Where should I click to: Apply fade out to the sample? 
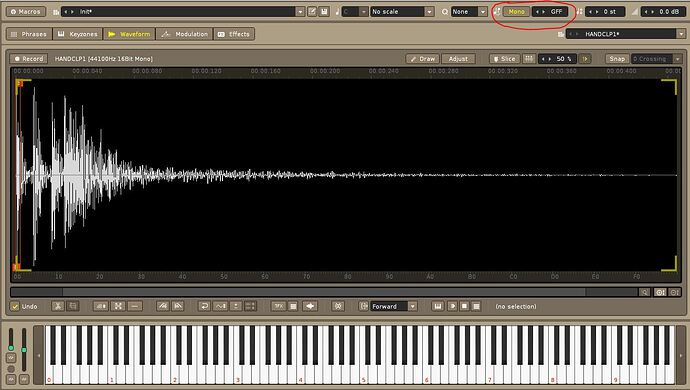(177, 306)
